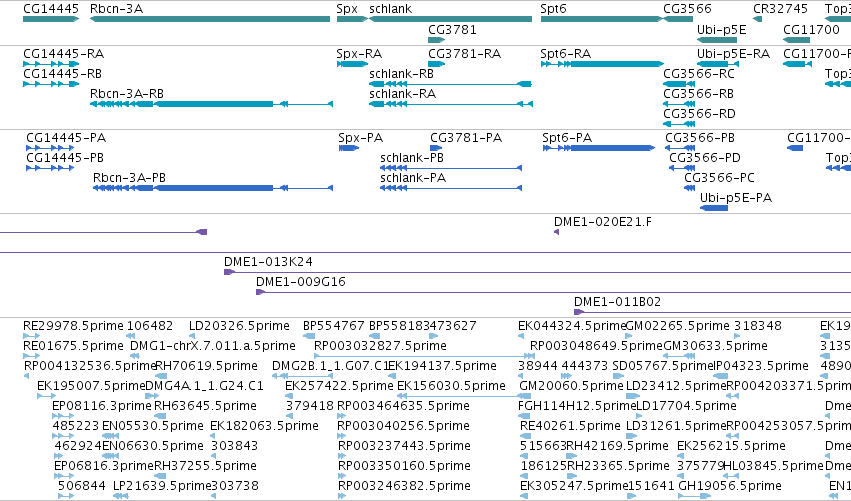Click the Rbcn-3A-PB protein label
Image resolution: width=851 pixels, height=501 pixels.
(x=129, y=178)
